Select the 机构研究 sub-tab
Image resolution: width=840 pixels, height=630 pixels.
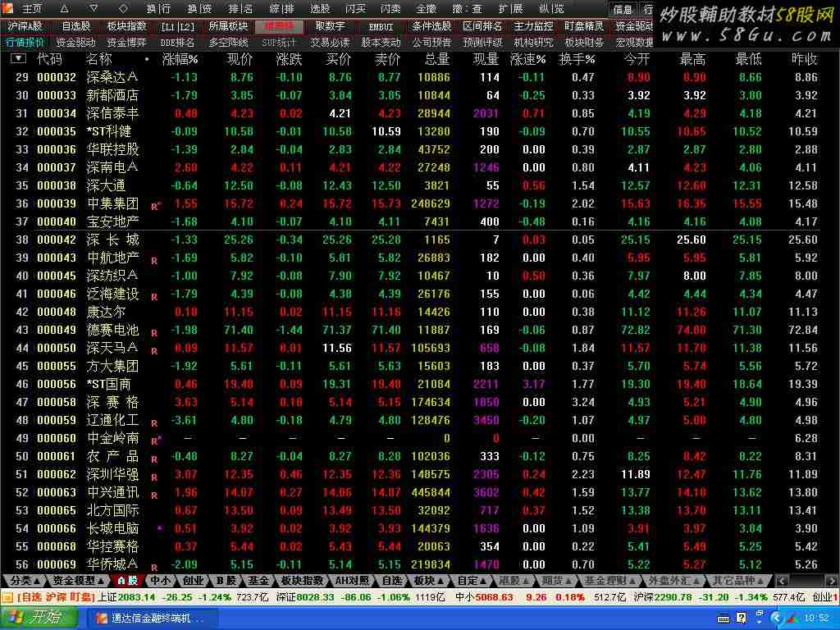coord(533,43)
